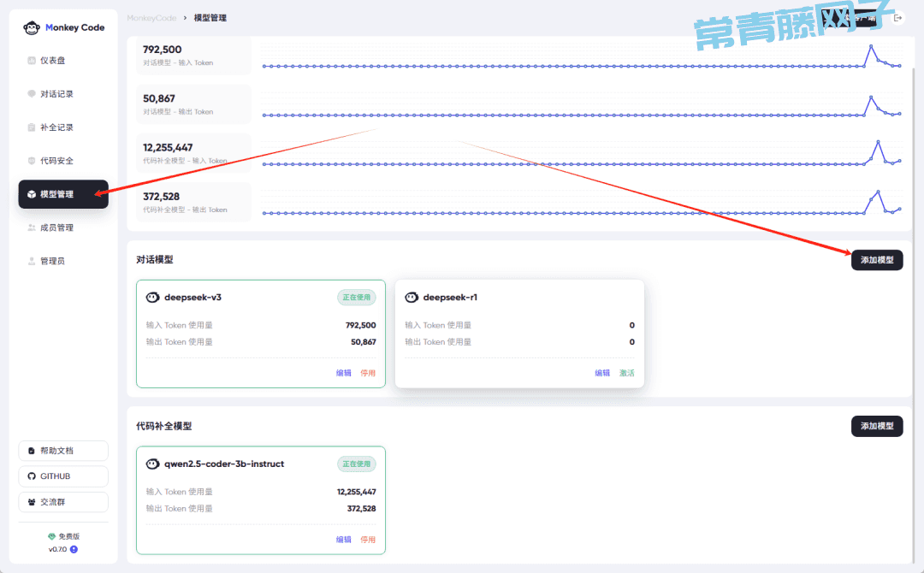
Task: Click the 50,867 对话模型 输出 Token stat card
Action: [193, 104]
